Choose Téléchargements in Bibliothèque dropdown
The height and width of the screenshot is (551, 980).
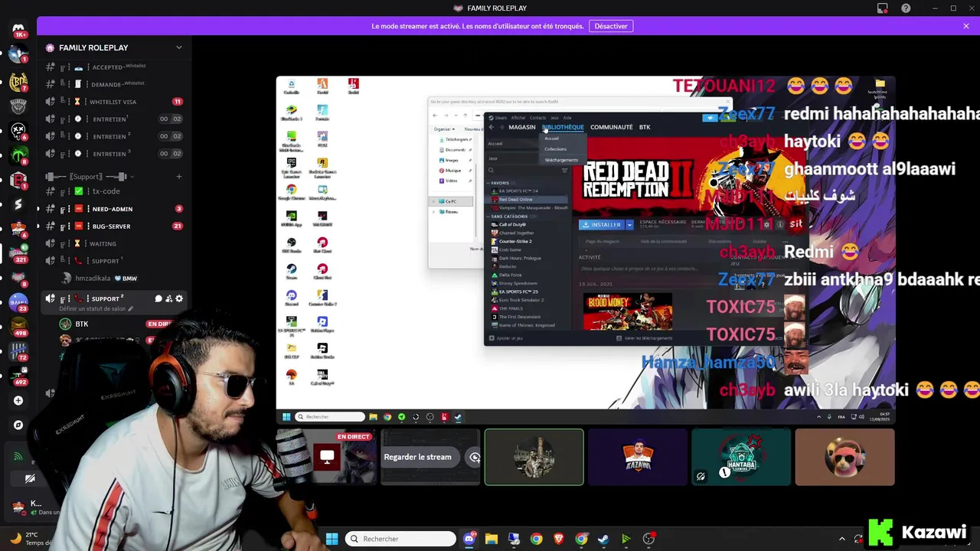click(x=561, y=160)
